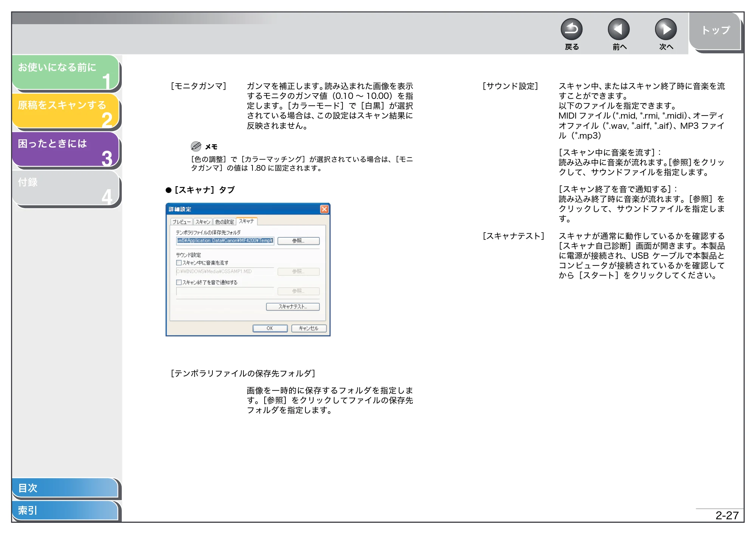This screenshot has height=534, width=756.
Task: Open the 目次 contents button
Action: point(65,488)
